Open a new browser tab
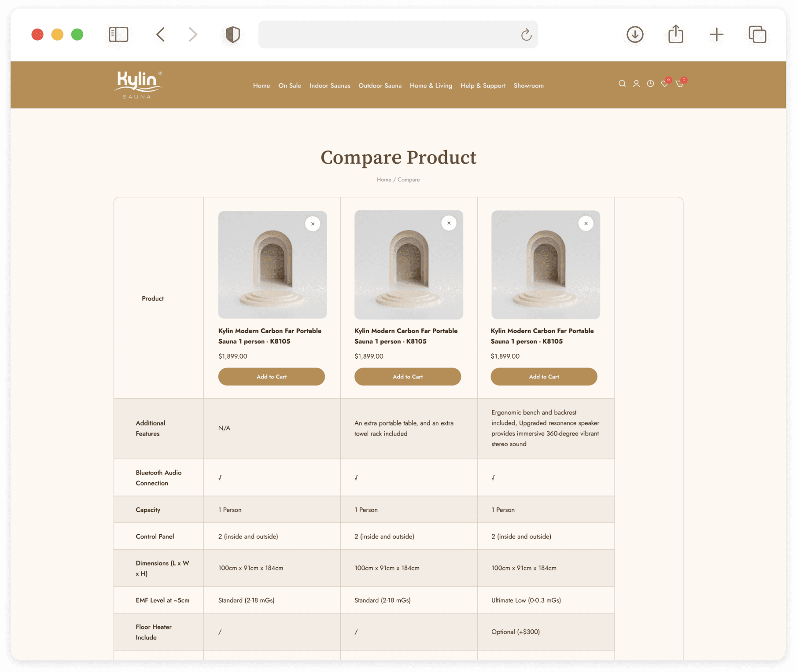 (x=717, y=34)
